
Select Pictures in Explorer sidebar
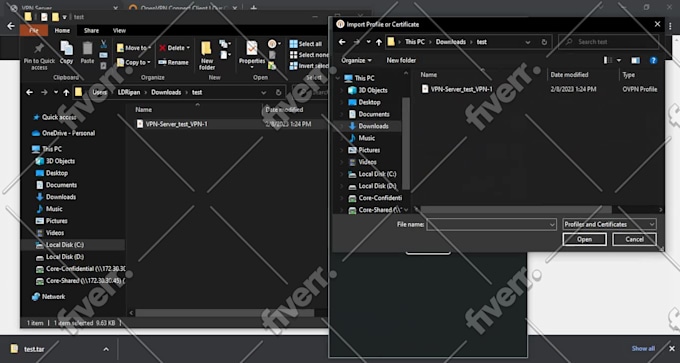[x=56, y=221]
